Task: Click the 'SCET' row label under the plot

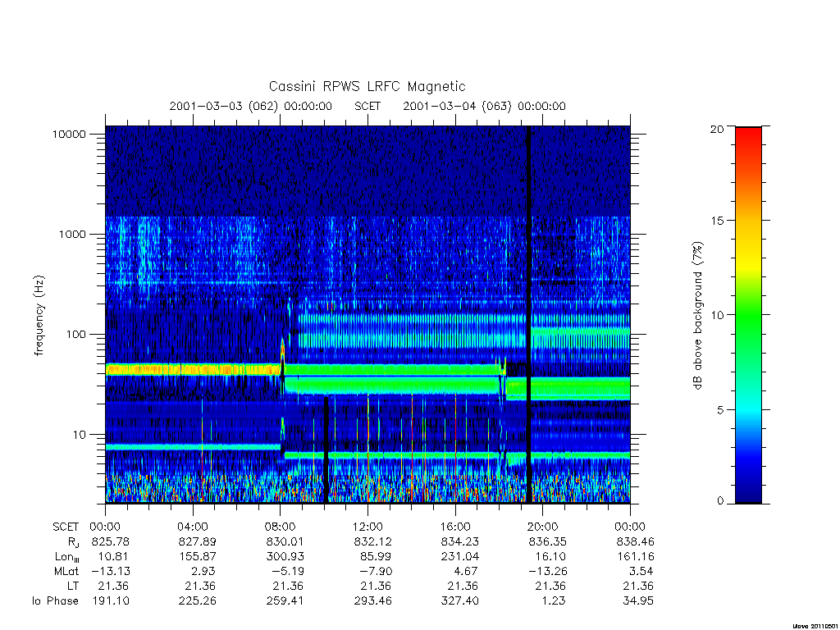Action: (x=66, y=527)
